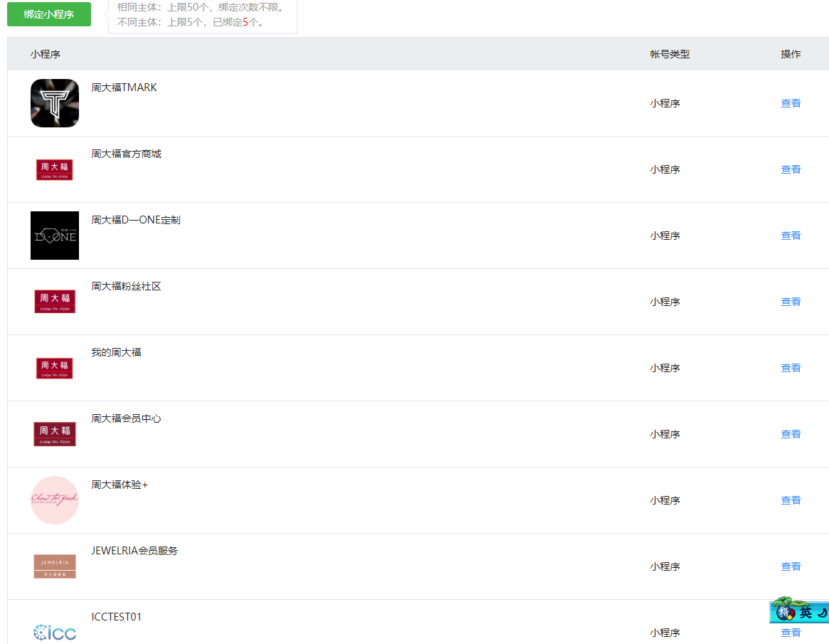Click 查看 in the 周大福D—ONE定制 row
The width and height of the screenshot is (829, 644).
coord(791,236)
